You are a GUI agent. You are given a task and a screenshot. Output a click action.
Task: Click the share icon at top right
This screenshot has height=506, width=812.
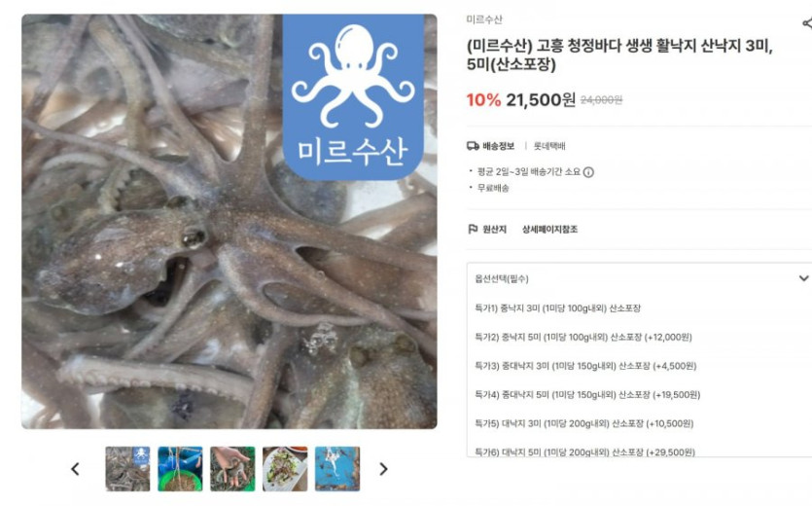(807, 23)
